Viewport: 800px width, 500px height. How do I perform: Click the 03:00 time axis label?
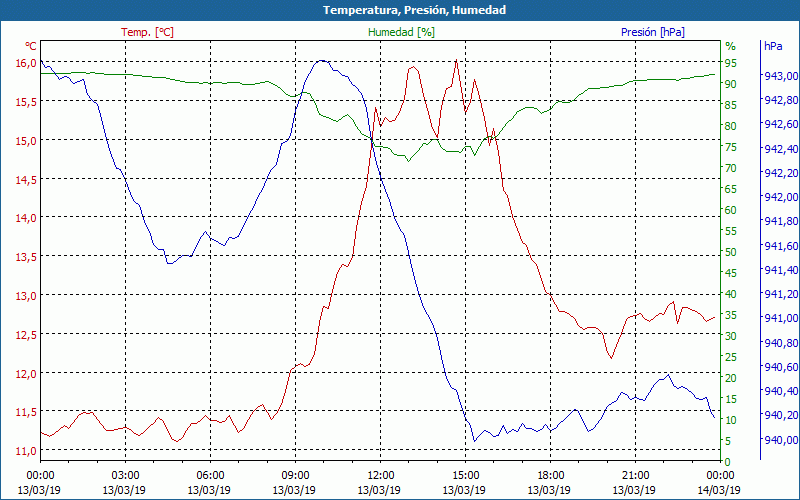coord(126,476)
